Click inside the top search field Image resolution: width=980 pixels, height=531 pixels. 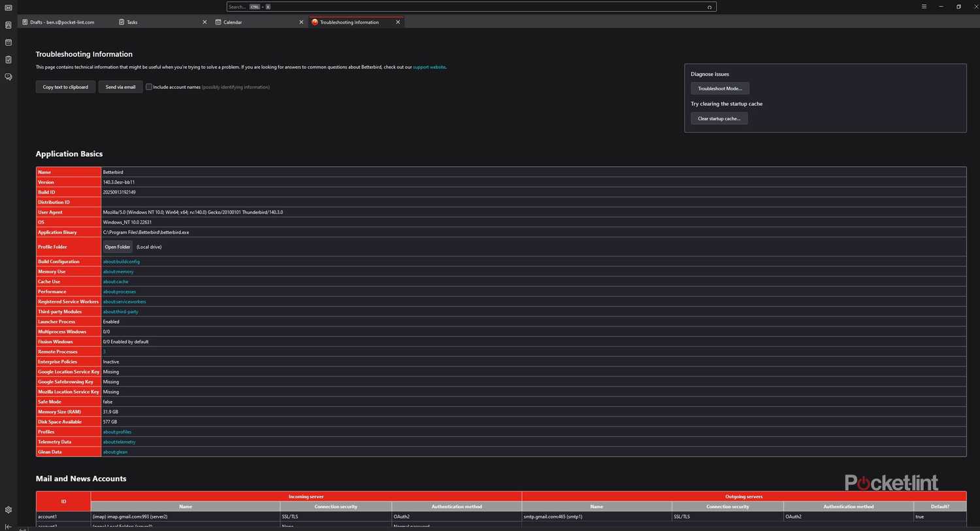point(457,7)
